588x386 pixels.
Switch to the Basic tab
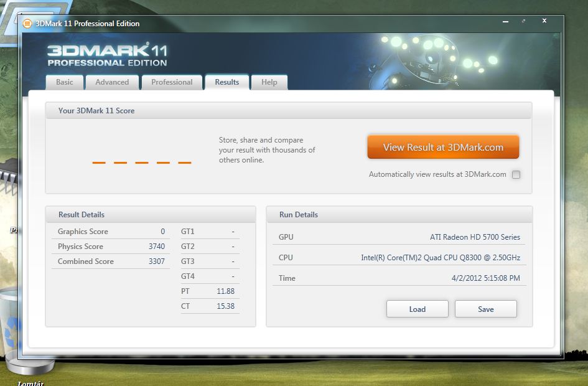[x=65, y=82]
